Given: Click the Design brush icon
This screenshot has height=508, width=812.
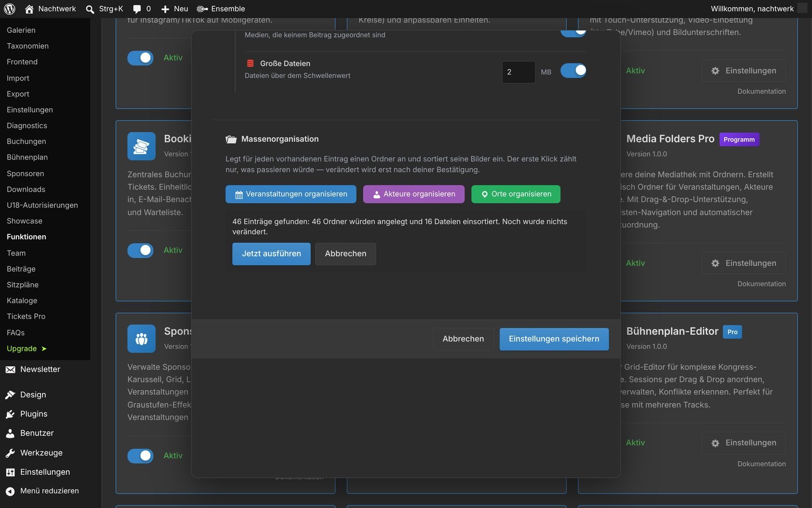Looking at the screenshot, I should point(10,395).
